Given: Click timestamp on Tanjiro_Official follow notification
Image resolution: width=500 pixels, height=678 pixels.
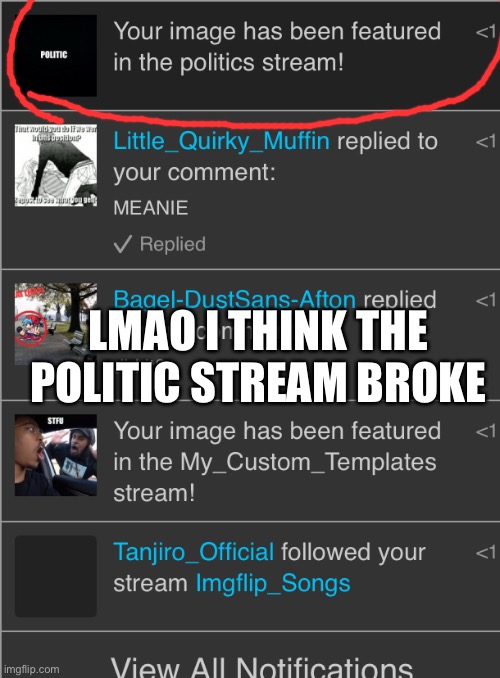Looking at the screenshot, I should pyautogui.click(x=486, y=552).
